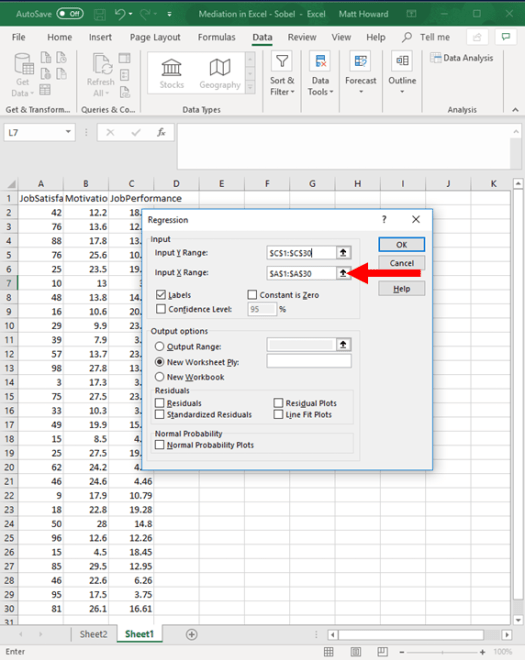The image size is (525, 660).
Task: Check the Residuals checkbox
Action: (160, 403)
